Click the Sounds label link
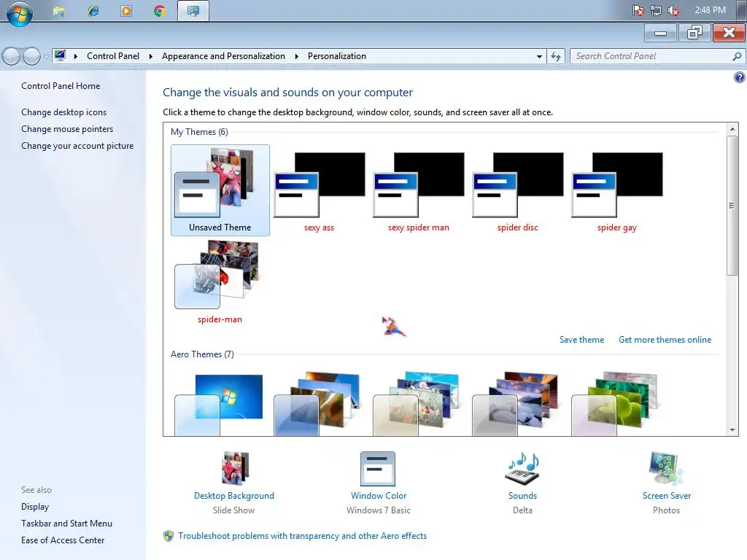This screenshot has width=747, height=560. click(522, 496)
